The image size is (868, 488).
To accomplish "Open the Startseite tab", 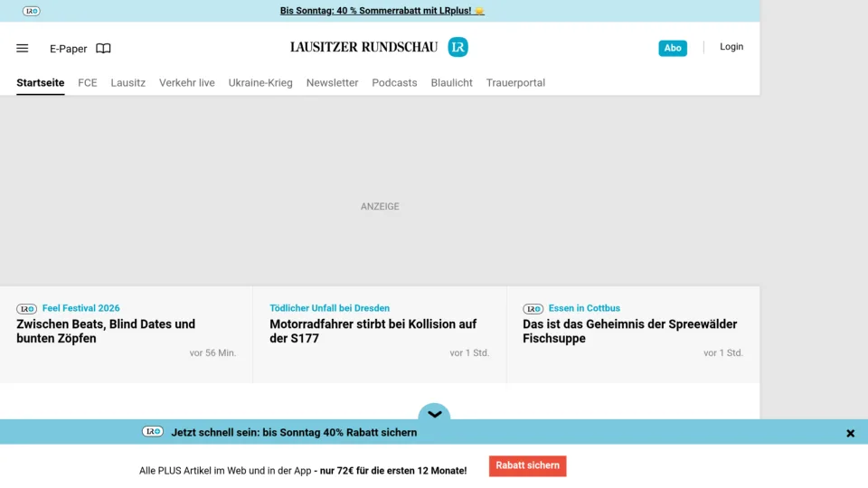I will click(x=41, y=82).
